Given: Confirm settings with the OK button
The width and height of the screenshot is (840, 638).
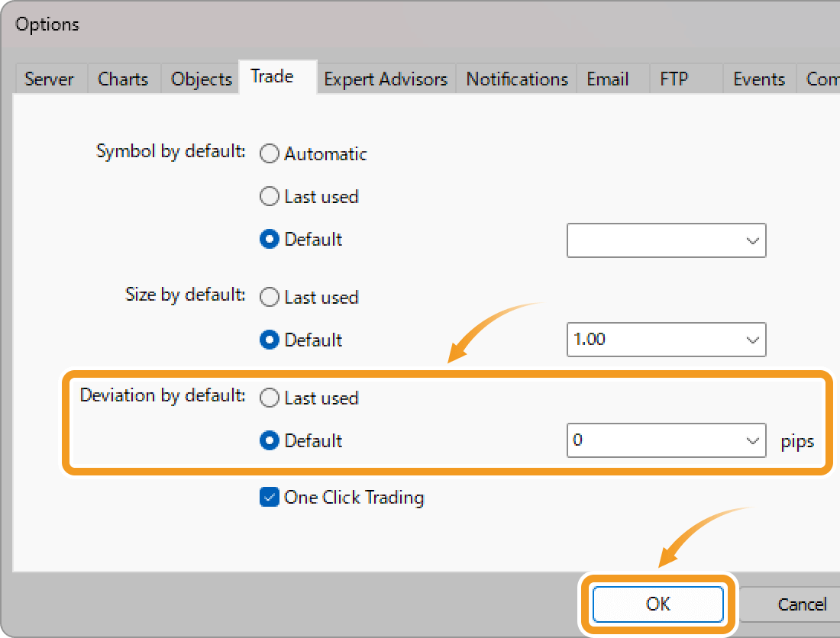Looking at the screenshot, I should click(x=657, y=604).
